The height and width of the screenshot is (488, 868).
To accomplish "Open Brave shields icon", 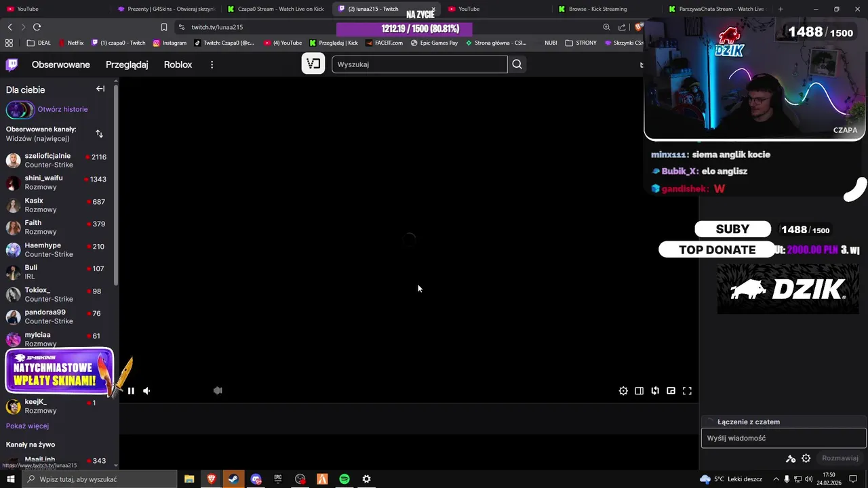I will tap(638, 27).
